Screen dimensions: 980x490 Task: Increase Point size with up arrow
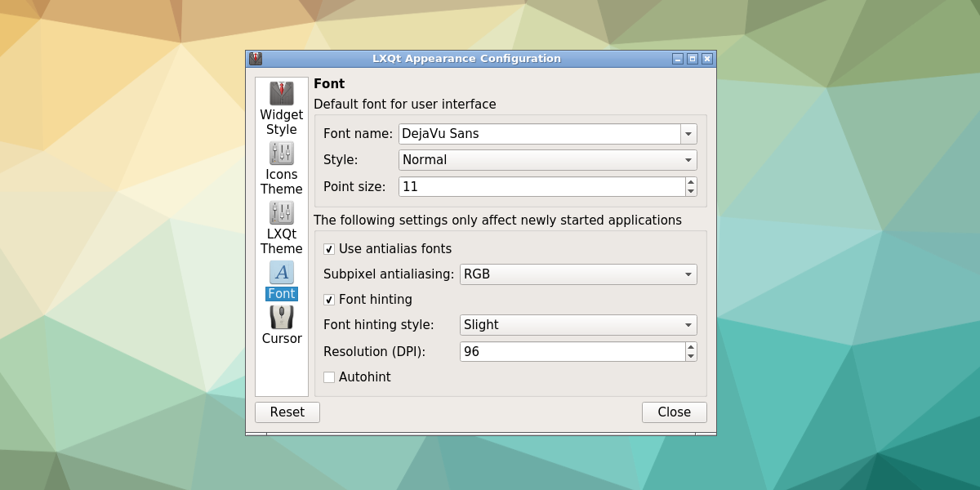pyautogui.click(x=691, y=182)
